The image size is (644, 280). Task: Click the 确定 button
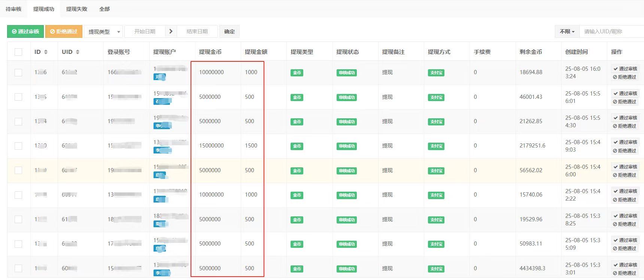point(230,31)
